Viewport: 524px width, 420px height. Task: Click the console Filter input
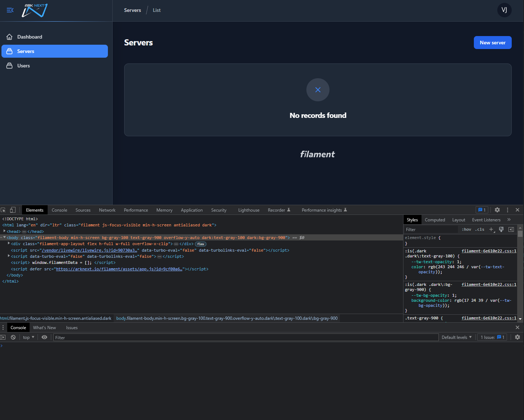coord(246,337)
